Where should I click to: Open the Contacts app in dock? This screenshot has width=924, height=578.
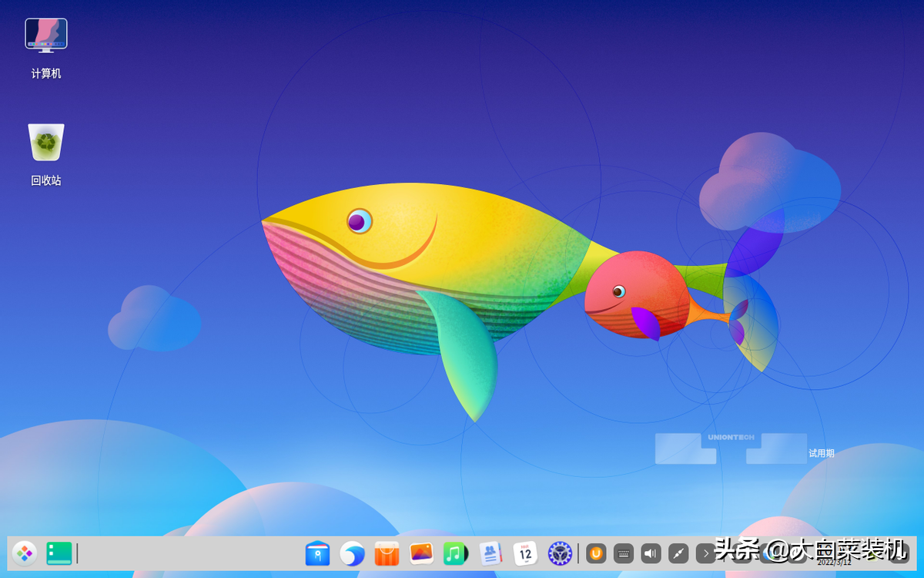(490, 553)
